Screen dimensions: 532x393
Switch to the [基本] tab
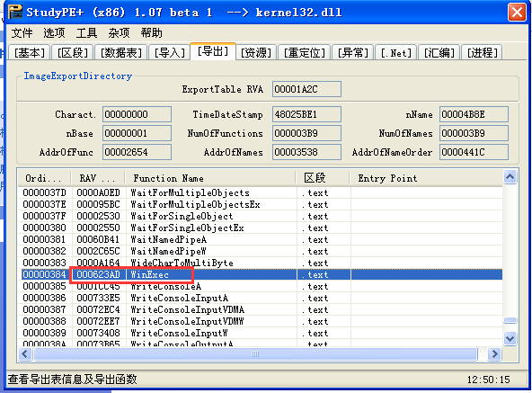pos(29,53)
